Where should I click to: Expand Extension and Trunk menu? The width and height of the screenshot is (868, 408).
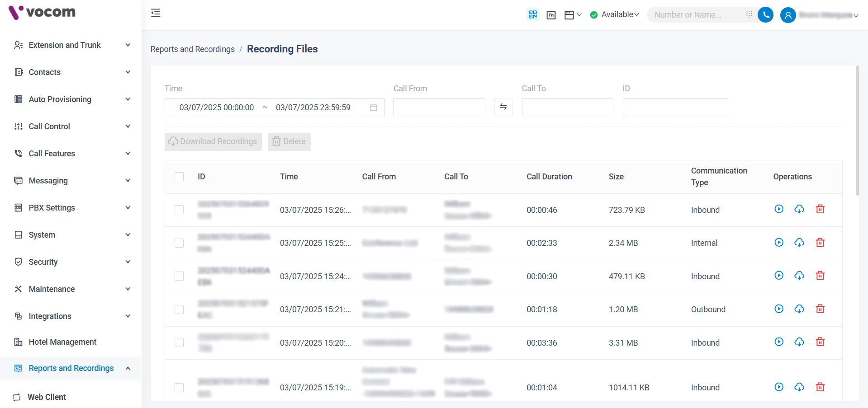[72, 45]
